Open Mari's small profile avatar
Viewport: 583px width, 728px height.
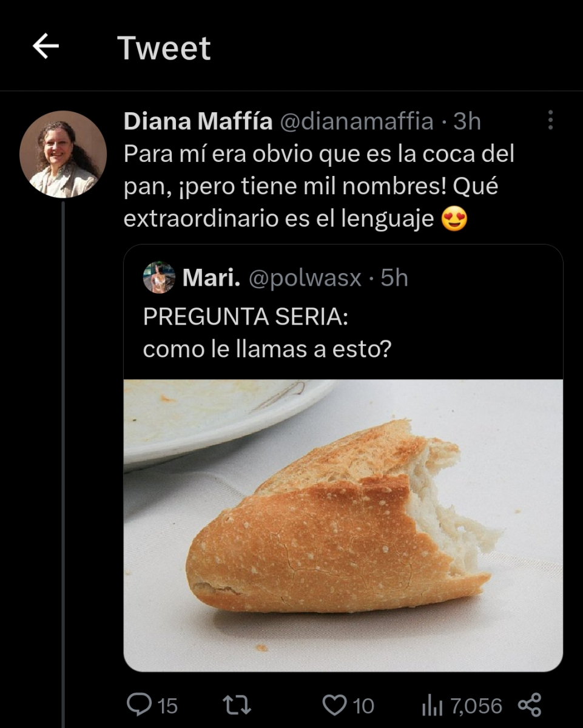[159, 278]
